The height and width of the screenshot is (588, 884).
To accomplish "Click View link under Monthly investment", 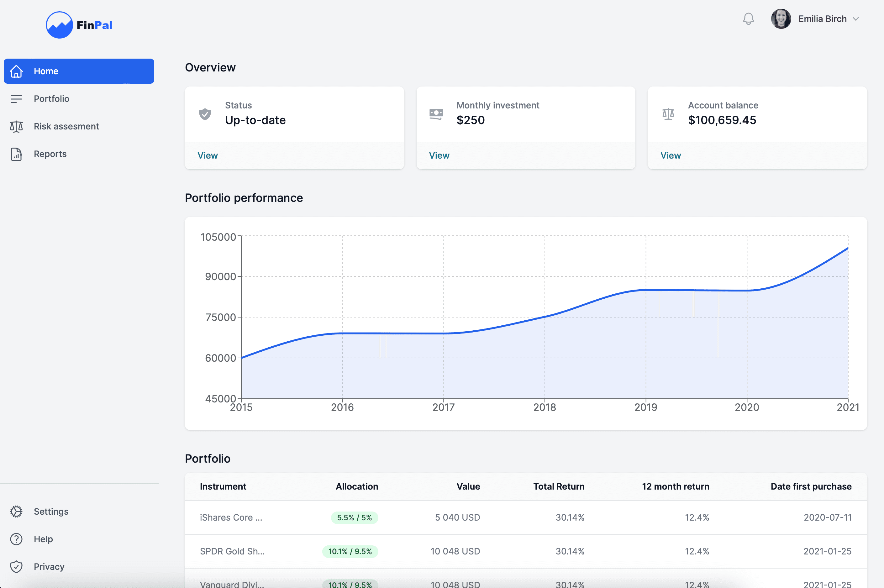I will pos(439,155).
